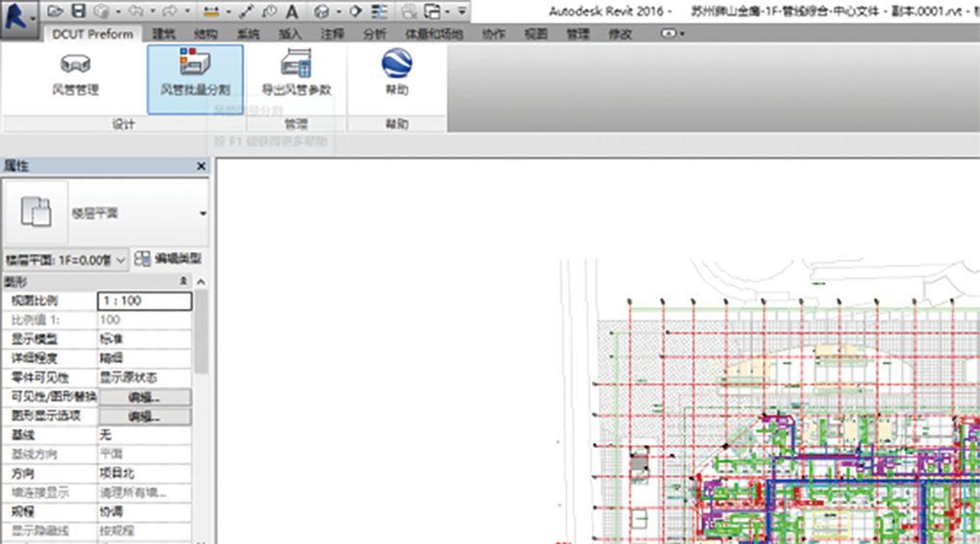Switch to the 视图 ribbon tab
Image resolution: width=980 pixels, height=544 pixels.
point(536,34)
